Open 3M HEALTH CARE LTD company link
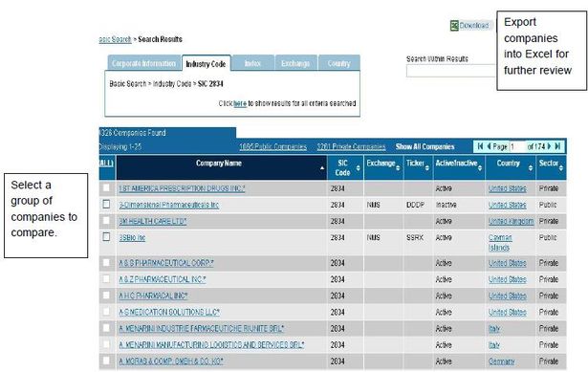Screen dimensions: 588x372 153,221
